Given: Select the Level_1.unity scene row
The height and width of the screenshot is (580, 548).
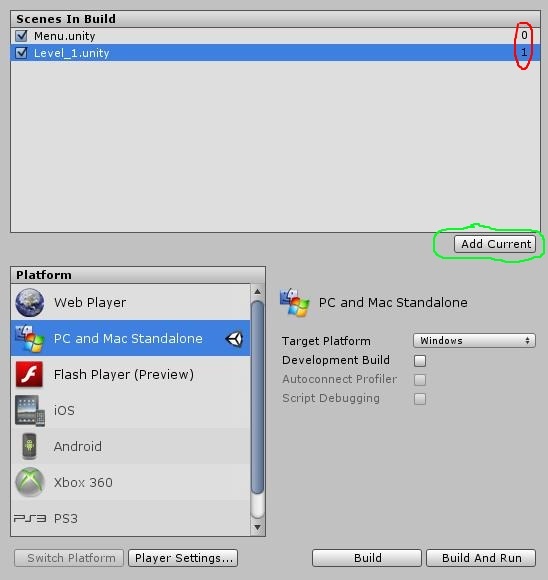Looking at the screenshot, I should [x=275, y=53].
